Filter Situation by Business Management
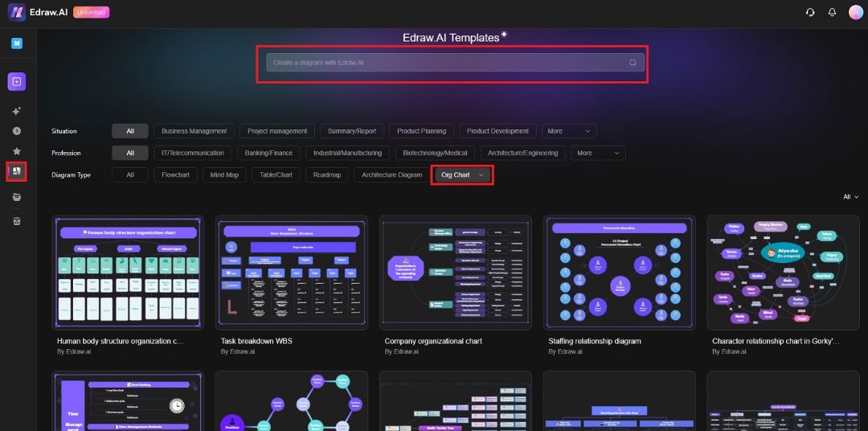 (194, 131)
